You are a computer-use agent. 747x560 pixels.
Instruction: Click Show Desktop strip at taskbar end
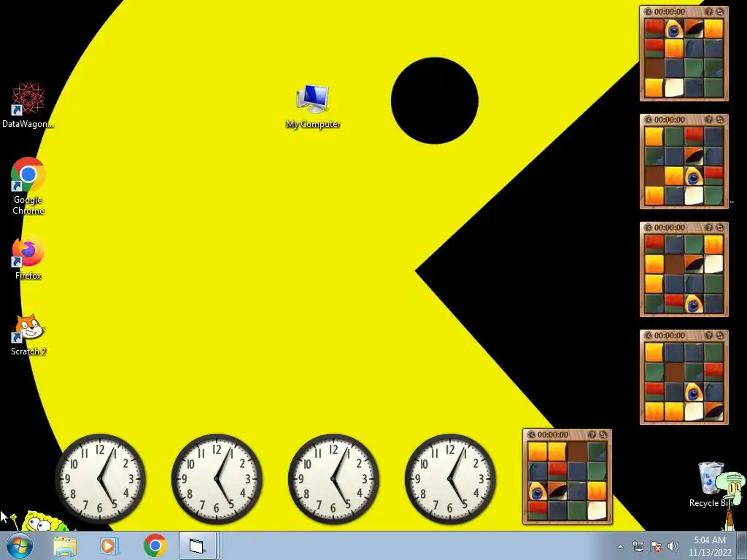click(x=742, y=545)
